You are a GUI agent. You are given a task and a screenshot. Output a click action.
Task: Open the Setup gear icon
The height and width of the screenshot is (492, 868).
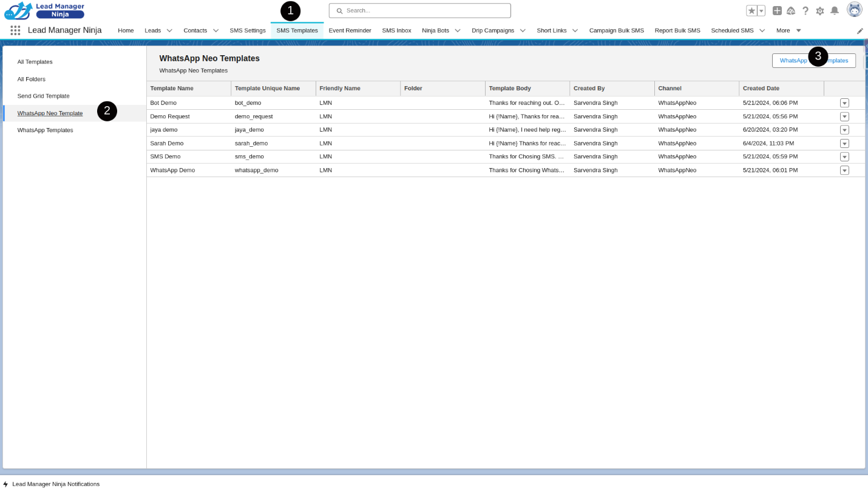click(820, 10)
